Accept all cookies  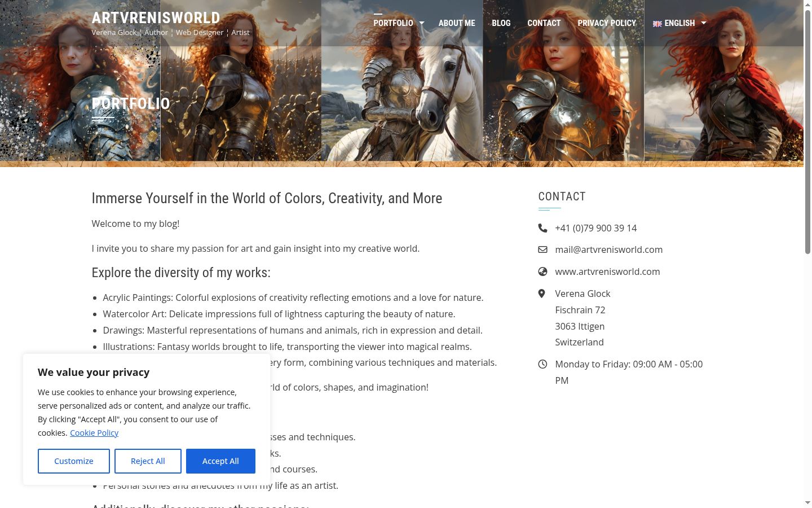pos(220,461)
